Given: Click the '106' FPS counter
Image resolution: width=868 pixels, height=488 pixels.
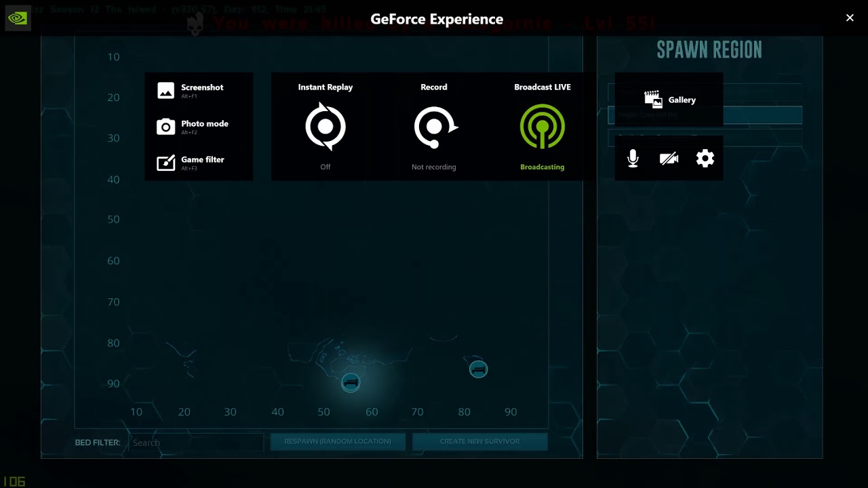Looking at the screenshot, I should (14, 481).
